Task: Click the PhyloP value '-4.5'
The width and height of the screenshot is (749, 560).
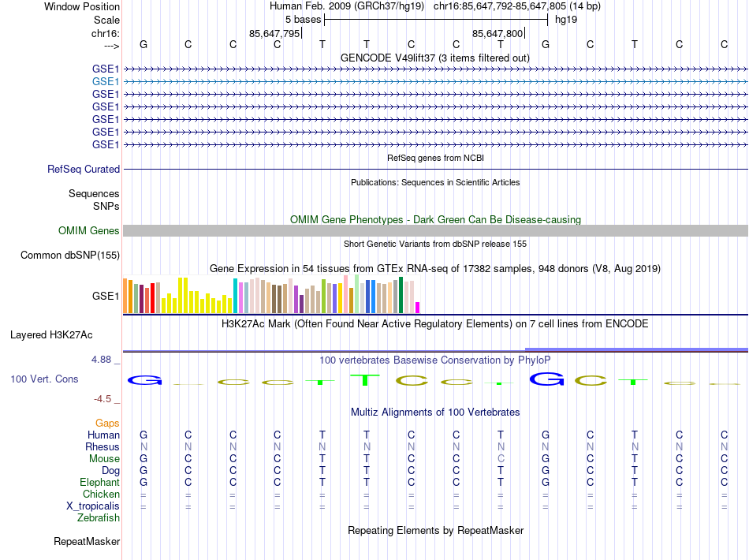Action: pos(102,398)
